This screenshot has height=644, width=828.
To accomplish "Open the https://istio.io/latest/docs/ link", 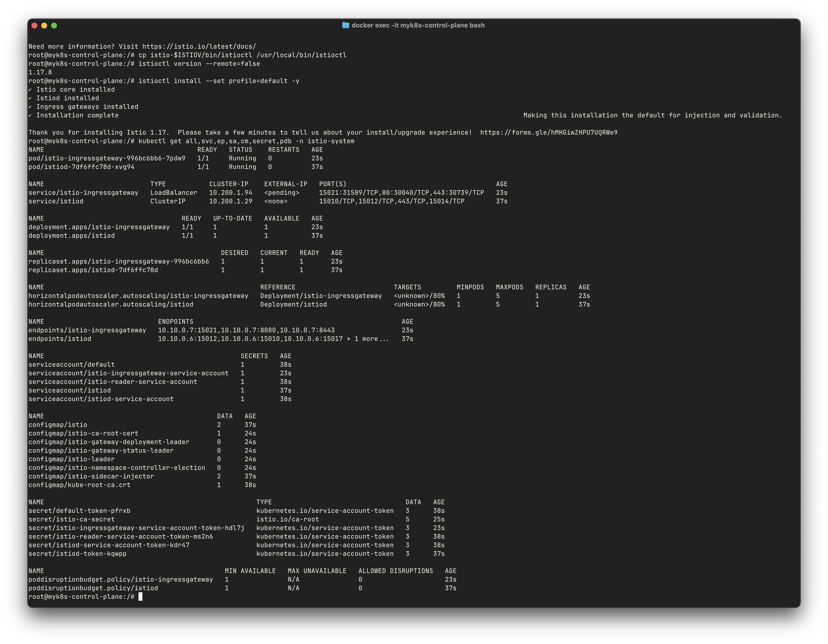I will pyautogui.click(x=199, y=46).
